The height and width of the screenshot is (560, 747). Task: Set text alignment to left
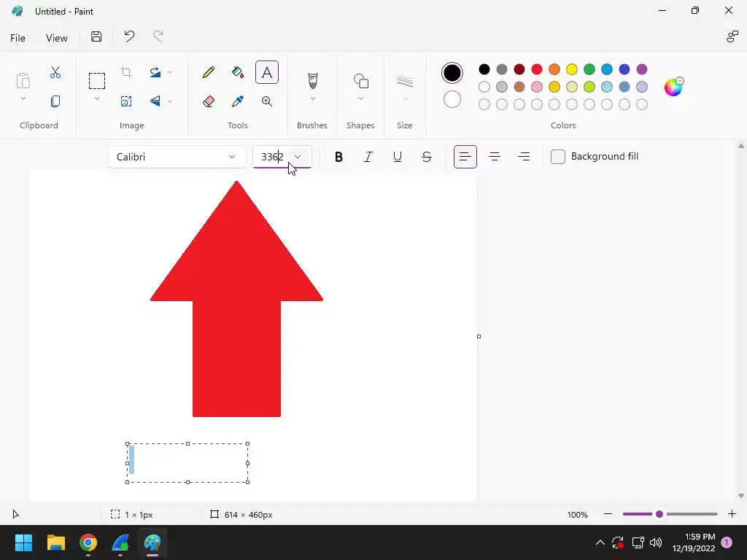click(465, 157)
